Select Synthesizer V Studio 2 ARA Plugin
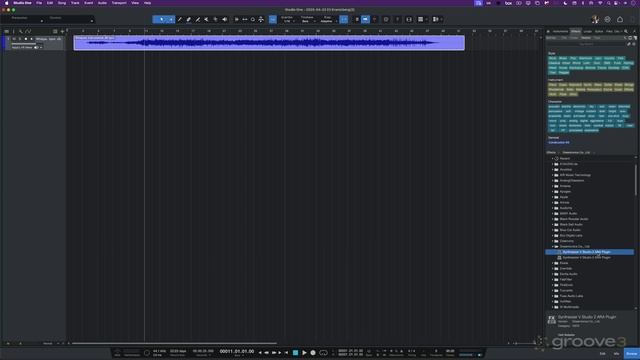This screenshot has height=360, width=640. pos(589,252)
